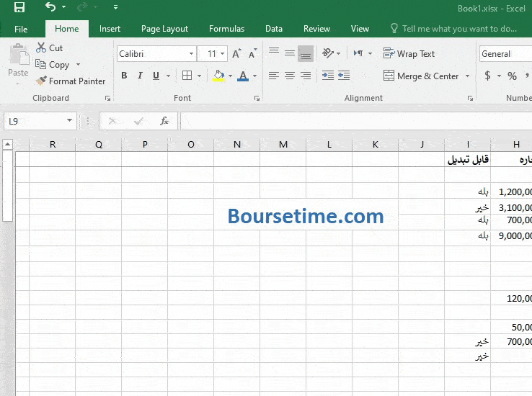Open the Fill Color dropdown arrow
This screenshot has height=396, width=532.
coord(231,76)
